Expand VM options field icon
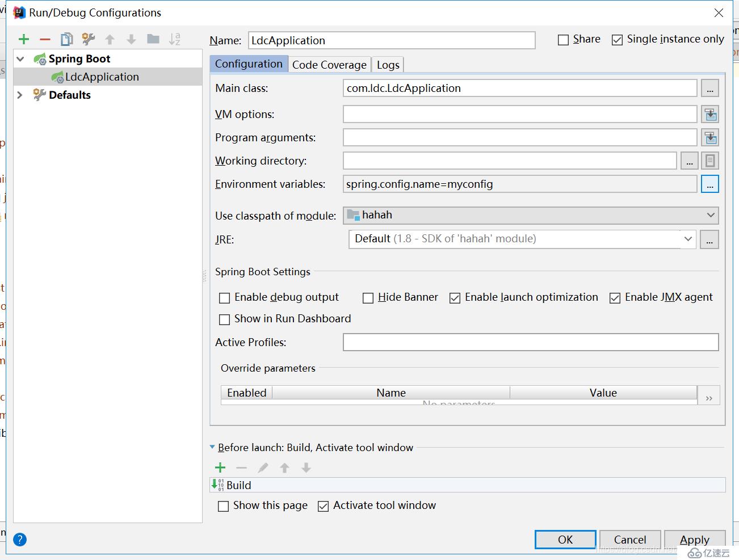 pyautogui.click(x=710, y=114)
